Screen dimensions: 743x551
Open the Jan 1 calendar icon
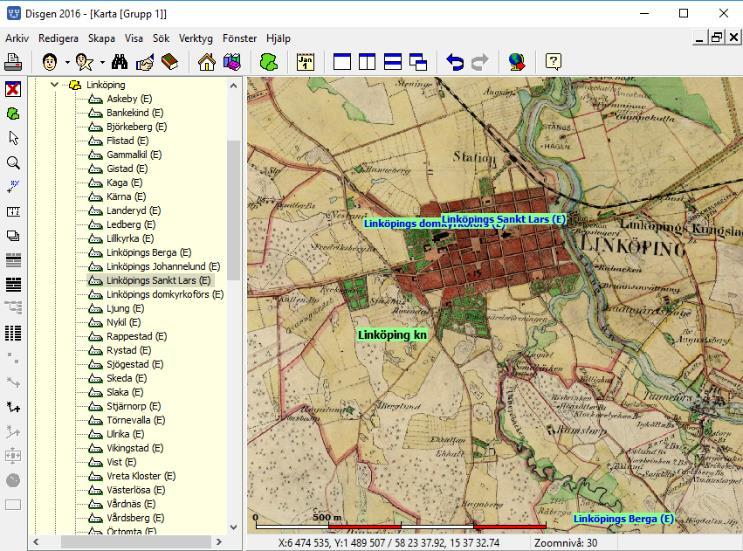[x=306, y=62]
